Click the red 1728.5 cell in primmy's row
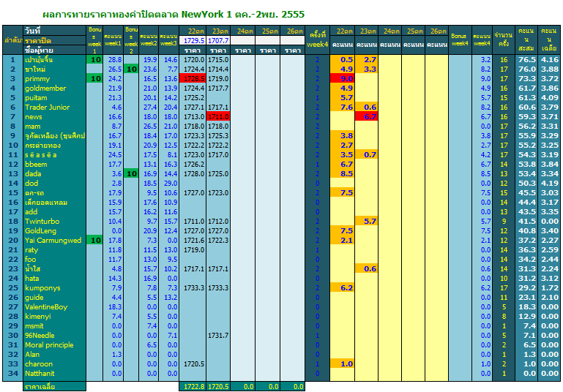Viewport: 563px width, 392px height. (x=193, y=78)
